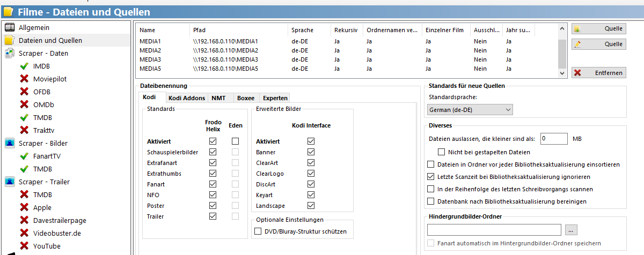
Task: Enable In der Reihenfolge des letzten Schreibvorgangs scannen
Action: click(430, 189)
